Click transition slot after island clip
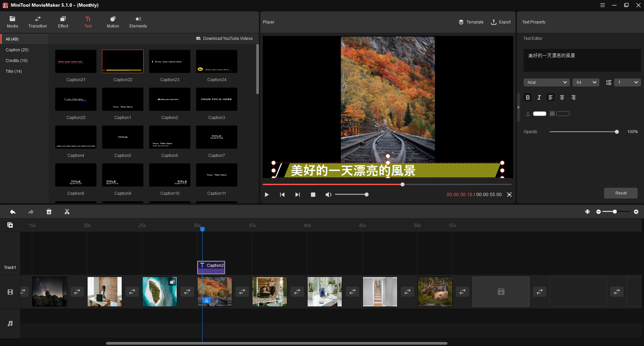Viewport: 644px width, 346px height. pyautogui.click(x=187, y=292)
